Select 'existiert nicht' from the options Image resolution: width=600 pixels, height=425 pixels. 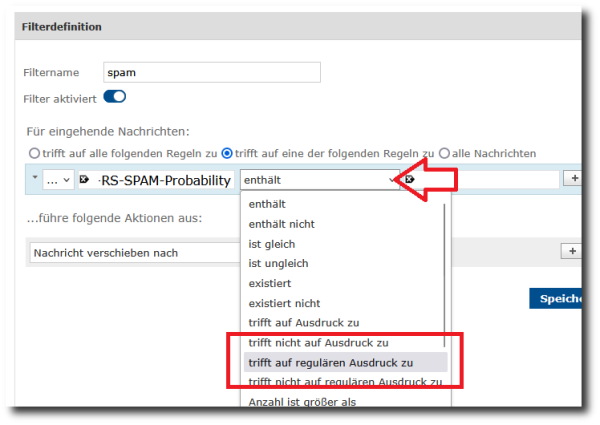coord(284,303)
